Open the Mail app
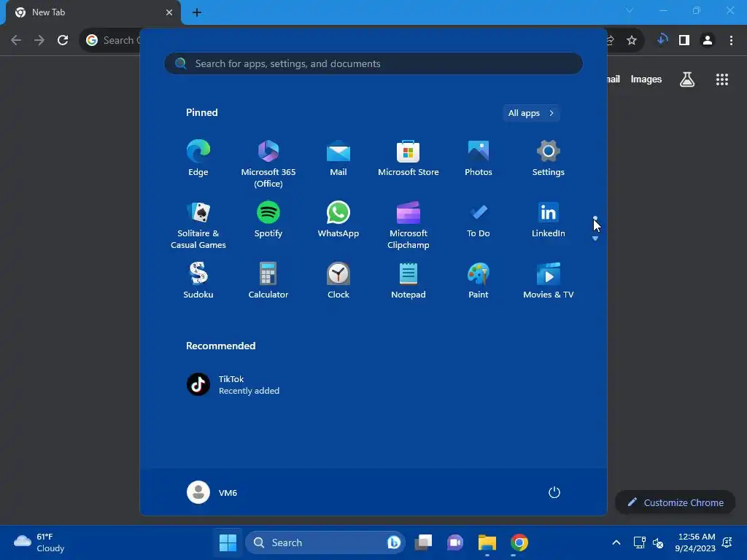This screenshot has height=560, width=747. (338, 158)
